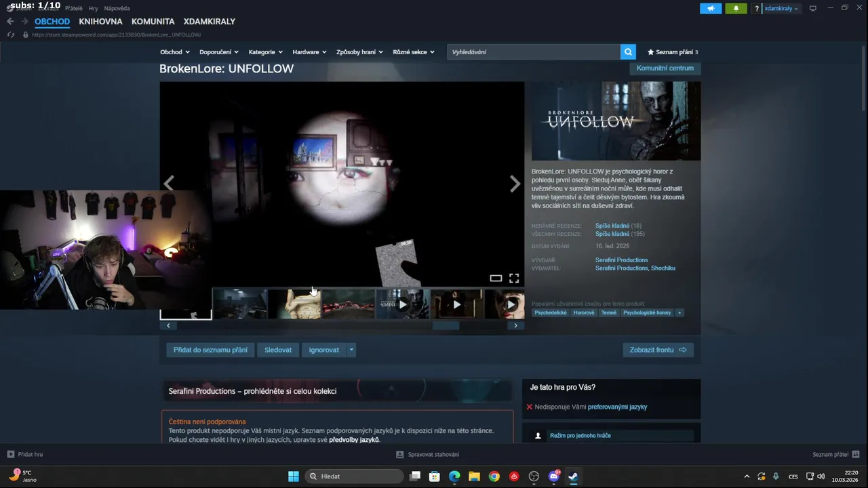Open the Shochiku publisher link
Screen dimensions: 868x488
coord(663,268)
